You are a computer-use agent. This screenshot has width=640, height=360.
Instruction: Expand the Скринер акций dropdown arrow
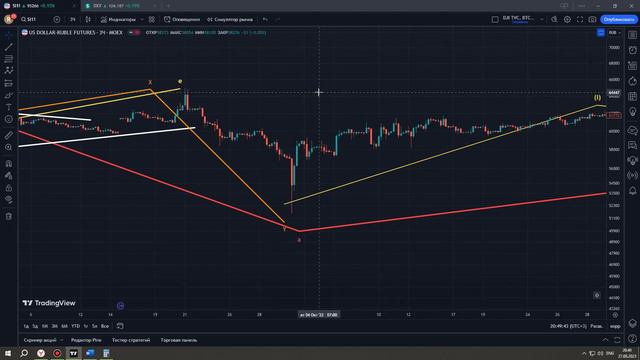pos(62,340)
